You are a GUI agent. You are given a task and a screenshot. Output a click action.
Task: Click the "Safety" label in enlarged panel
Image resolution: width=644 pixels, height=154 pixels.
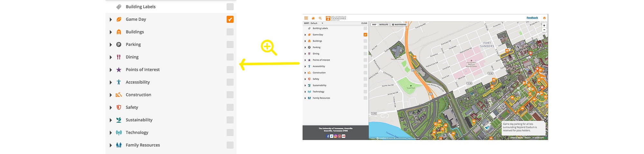click(x=132, y=108)
